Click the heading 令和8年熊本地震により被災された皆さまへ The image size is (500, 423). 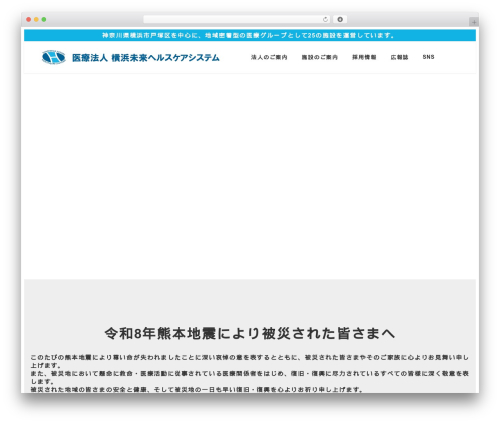[x=250, y=333]
